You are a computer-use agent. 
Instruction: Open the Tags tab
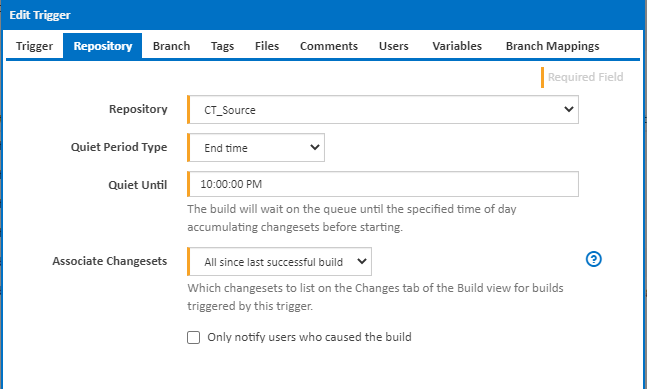click(x=222, y=46)
